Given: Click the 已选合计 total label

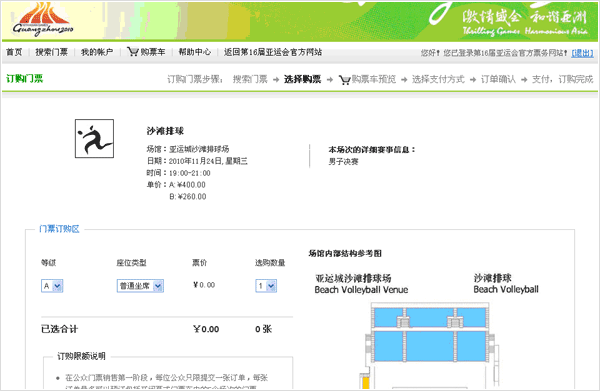Looking at the screenshot, I should (59, 329).
